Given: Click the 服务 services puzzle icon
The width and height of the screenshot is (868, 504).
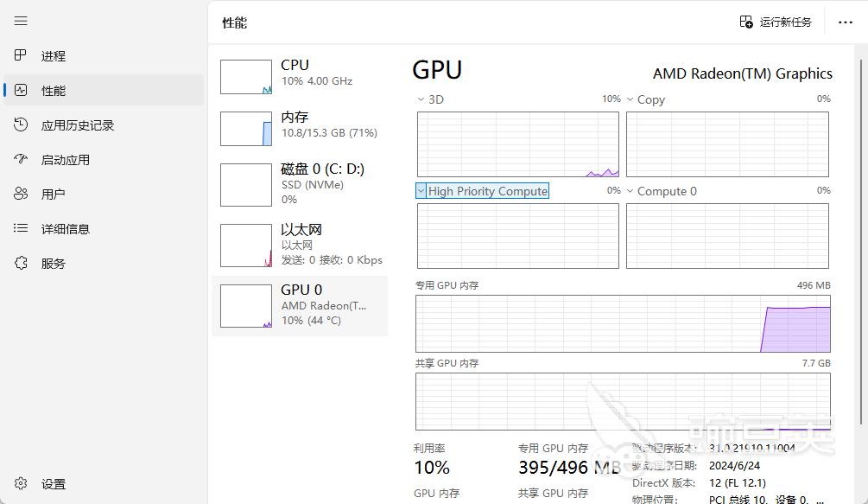Looking at the screenshot, I should coord(21,263).
